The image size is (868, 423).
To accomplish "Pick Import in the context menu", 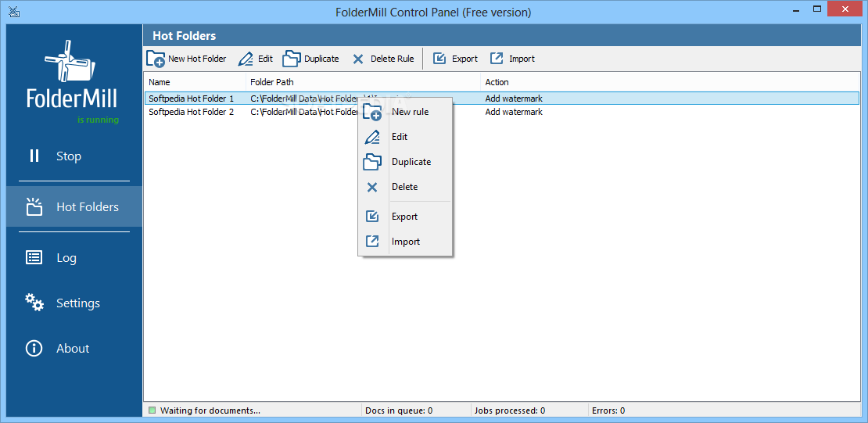I will [x=405, y=242].
